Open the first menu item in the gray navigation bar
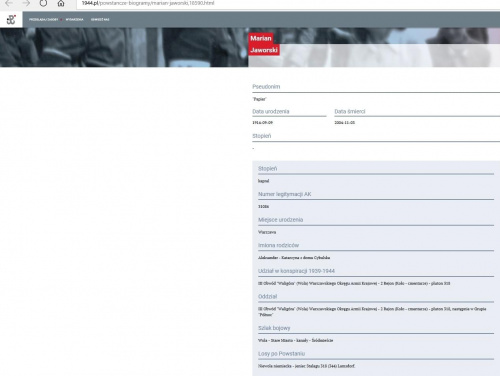 (x=43, y=20)
